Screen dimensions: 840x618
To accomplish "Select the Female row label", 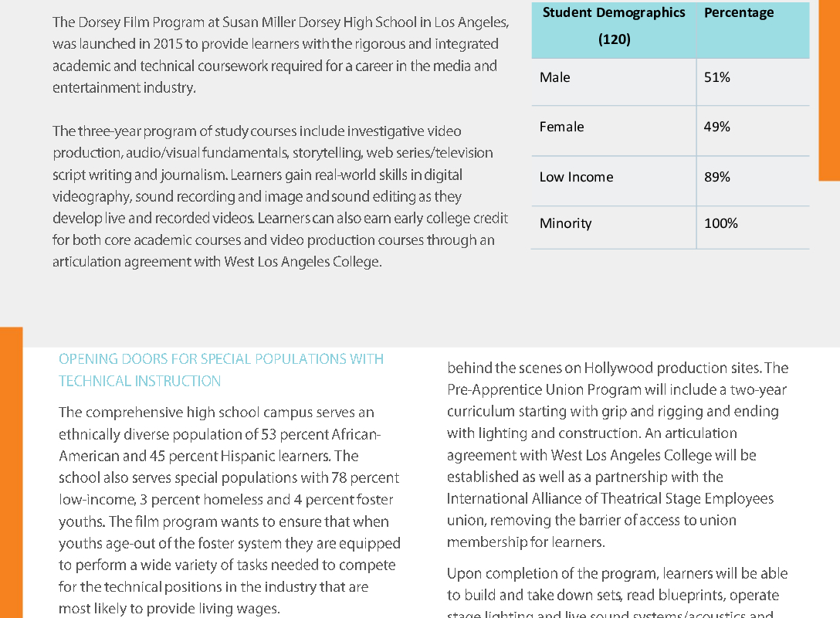I will click(x=561, y=127).
